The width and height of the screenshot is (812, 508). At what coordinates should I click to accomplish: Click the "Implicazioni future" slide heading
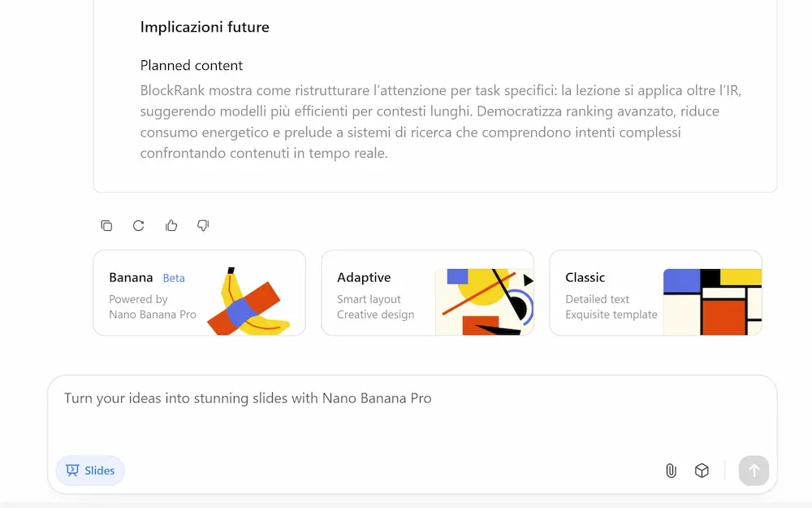click(205, 27)
